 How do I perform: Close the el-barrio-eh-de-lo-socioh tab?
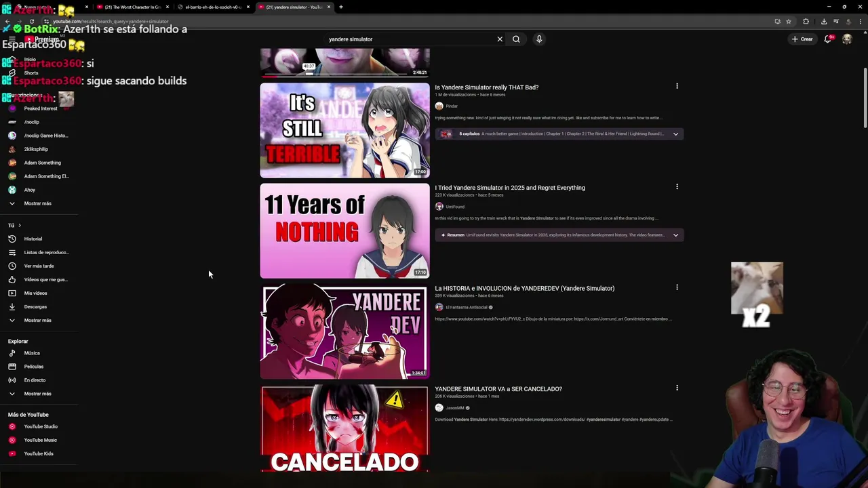coord(248,7)
